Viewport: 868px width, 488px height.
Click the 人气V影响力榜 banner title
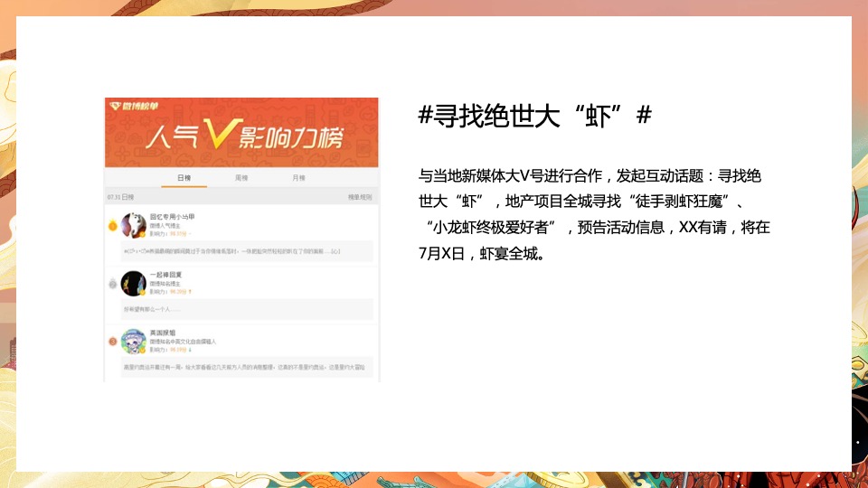click(245, 135)
